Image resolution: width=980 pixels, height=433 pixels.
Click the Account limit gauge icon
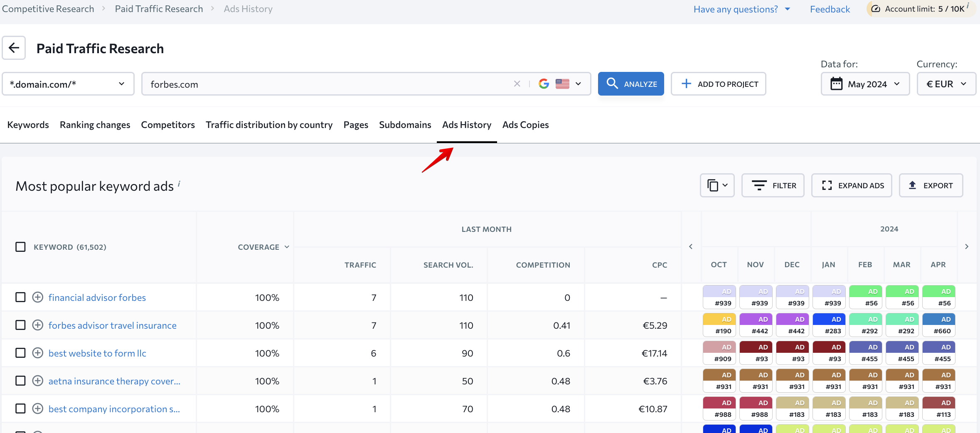pyautogui.click(x=875, y=9)
